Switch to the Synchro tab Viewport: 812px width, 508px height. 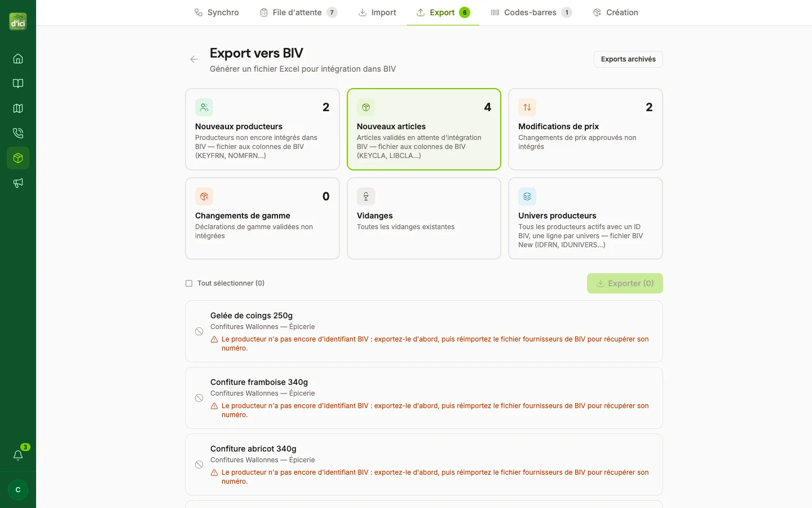(x=217, y=12)
